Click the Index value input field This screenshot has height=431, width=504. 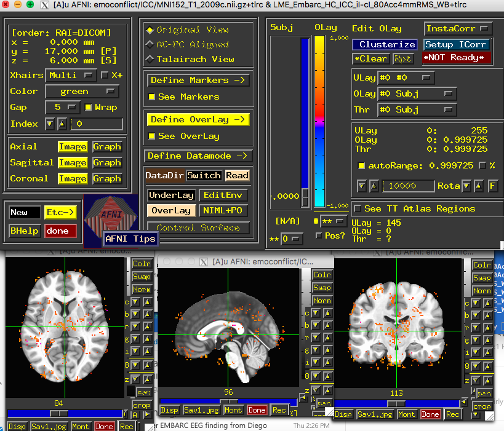[x=97, y=124]
